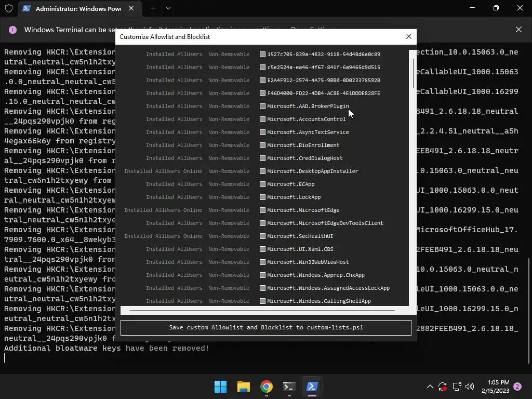Save custom Allowlist and Blocklist to custom-lists.ps1
The image size is (532, 399).
(x=266, y=327)
